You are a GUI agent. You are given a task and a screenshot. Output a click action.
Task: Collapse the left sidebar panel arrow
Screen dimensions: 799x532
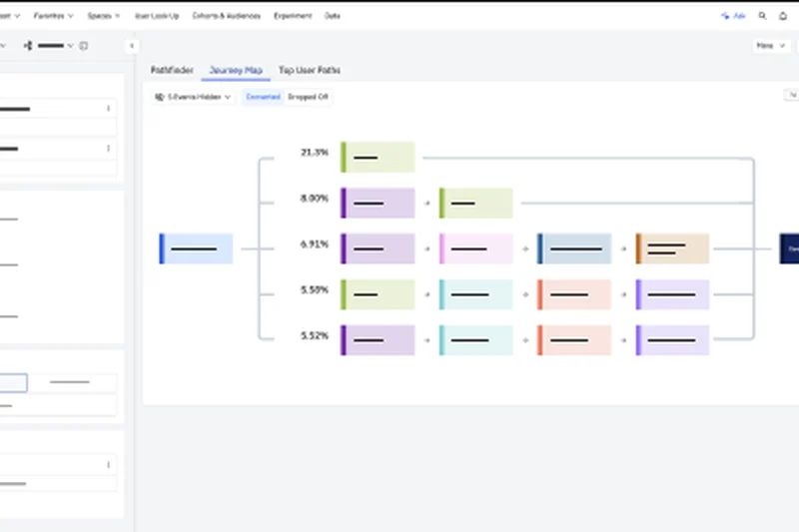coord(132,46)
